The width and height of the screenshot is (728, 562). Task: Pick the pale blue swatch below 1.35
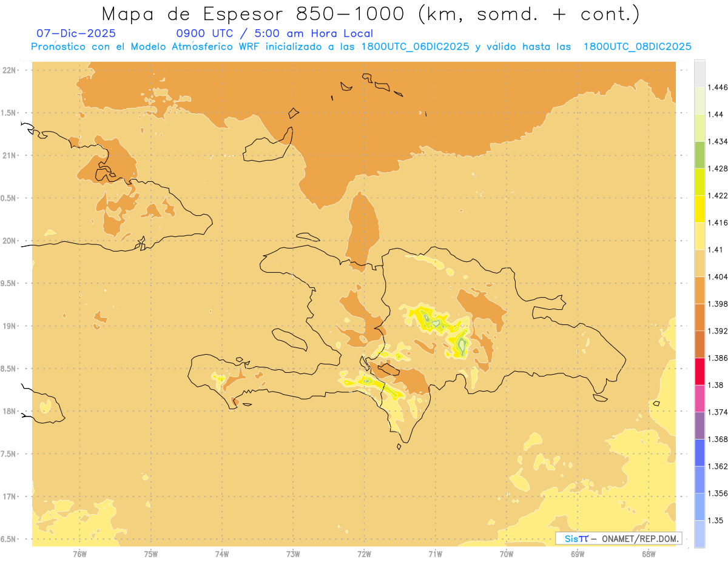tap(699, 534)
